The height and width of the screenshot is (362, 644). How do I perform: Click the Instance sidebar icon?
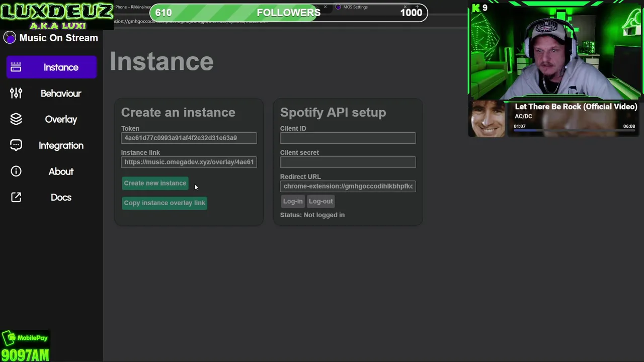click(x=16, y=67)
